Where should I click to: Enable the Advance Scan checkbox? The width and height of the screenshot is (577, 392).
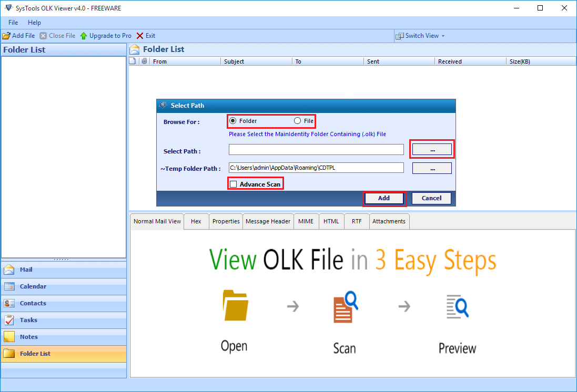pyautogui.click(x=234, y=184)
